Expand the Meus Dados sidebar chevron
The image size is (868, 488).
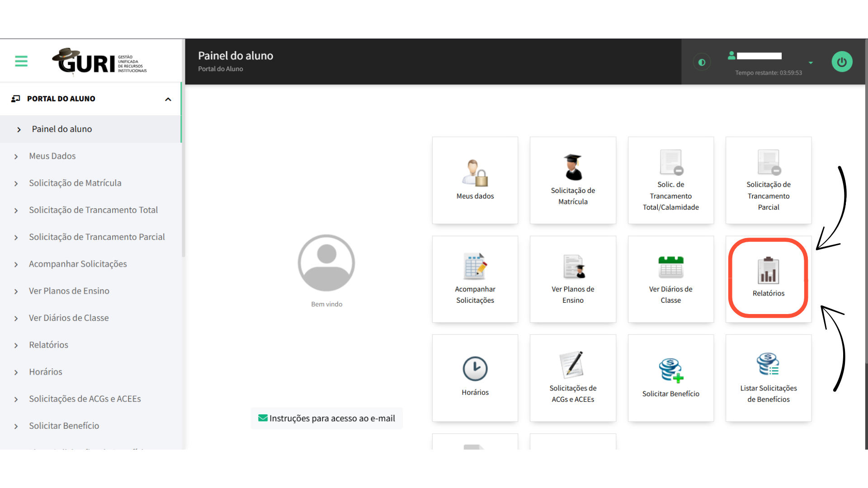[16, 156]
